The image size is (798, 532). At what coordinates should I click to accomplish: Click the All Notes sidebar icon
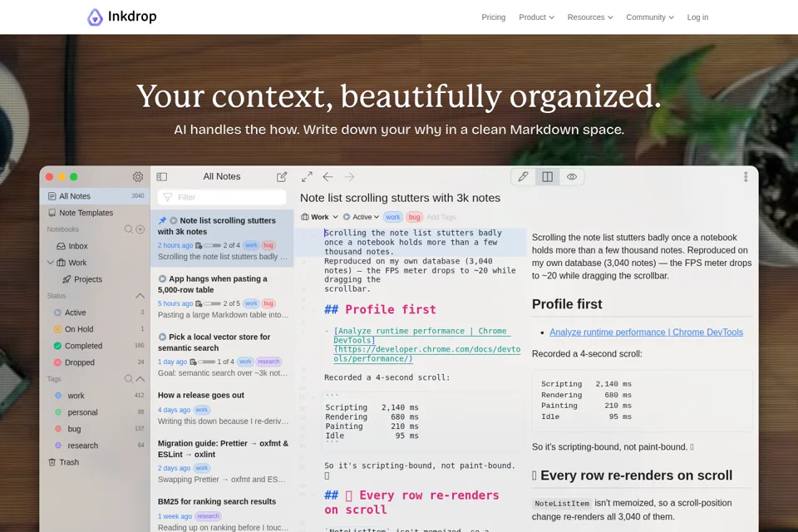click(x=52, y=196)
